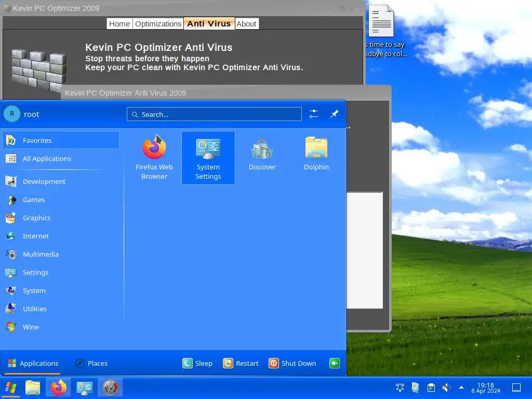This screenshot has width=532, height=399.
Task: Open the green session options arrow button
Action: click(x=335, y=363)
